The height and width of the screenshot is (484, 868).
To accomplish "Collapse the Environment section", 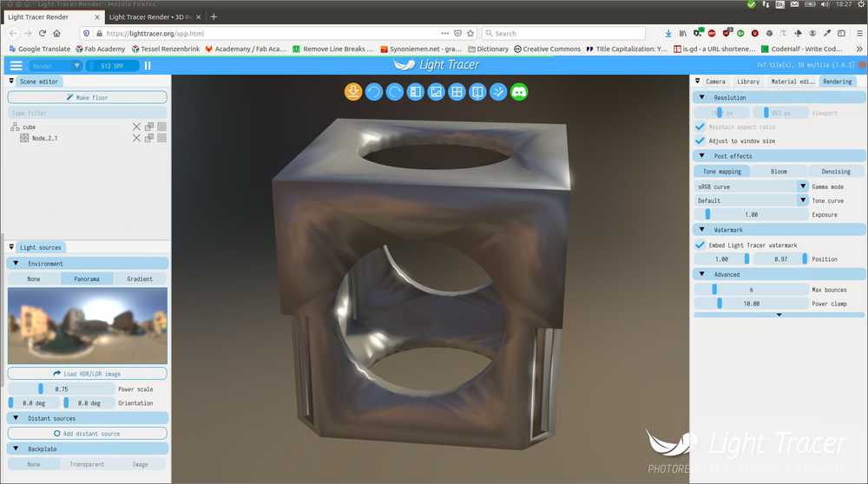I will click(16, 264).
